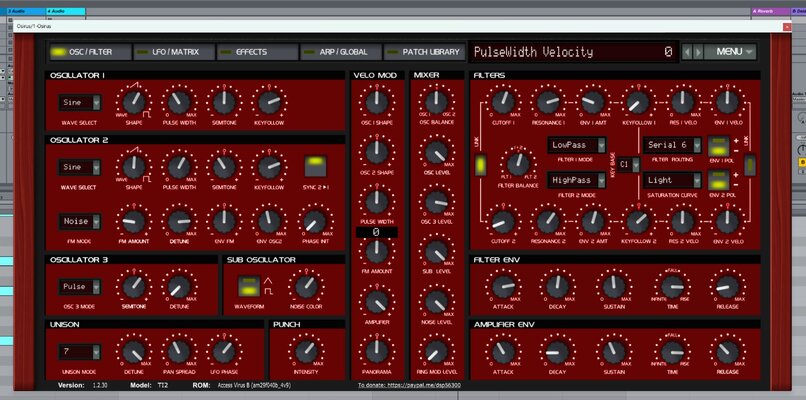Image resolution: width=806 pixels, height=400 pixels.
Task: Open the ARP / GLOBAL tab
Action: pyautogui.click(x=341, y=52)
